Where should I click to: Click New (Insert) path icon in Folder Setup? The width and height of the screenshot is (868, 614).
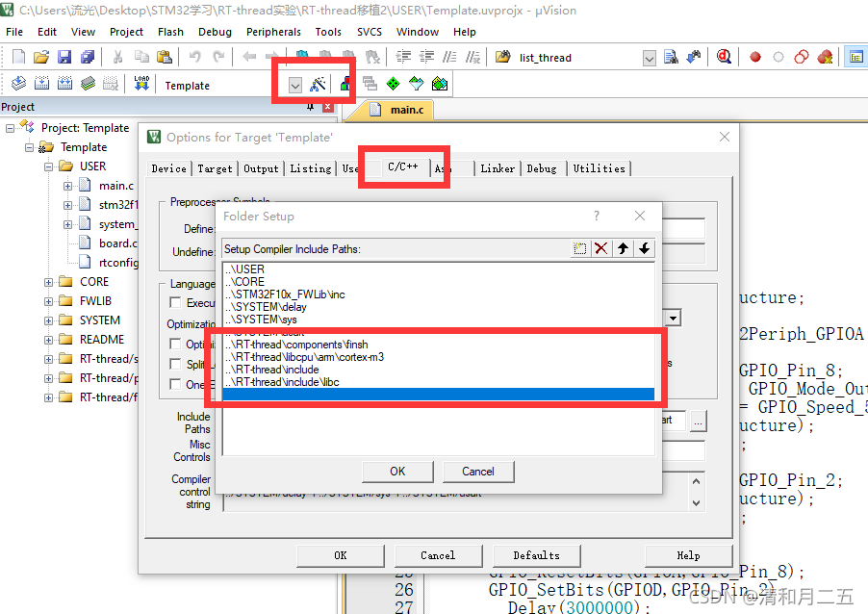pos(579,248)
